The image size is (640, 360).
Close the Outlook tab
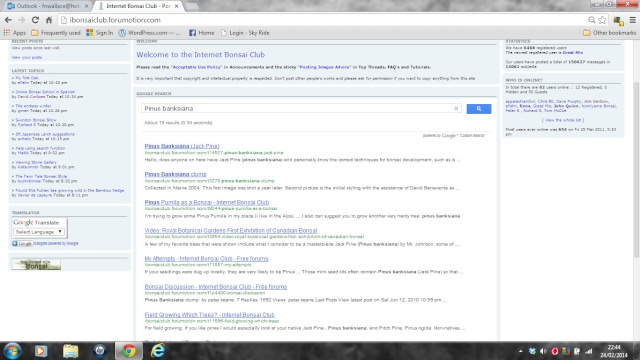click(x=86, y=6)
